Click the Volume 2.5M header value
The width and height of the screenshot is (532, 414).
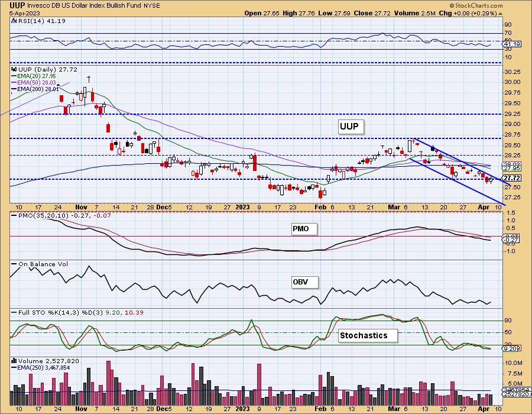click(414, 13)
